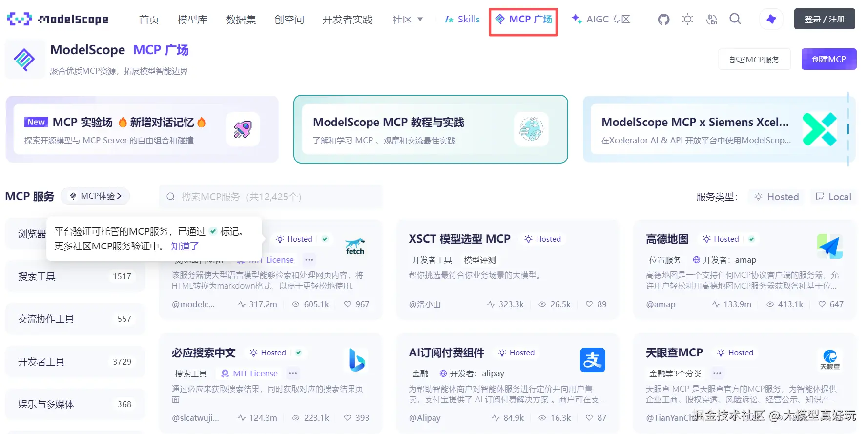Click the ModelScope MCP 广场 diamond logo
This screenshot has width=868, height=434.
24,60
